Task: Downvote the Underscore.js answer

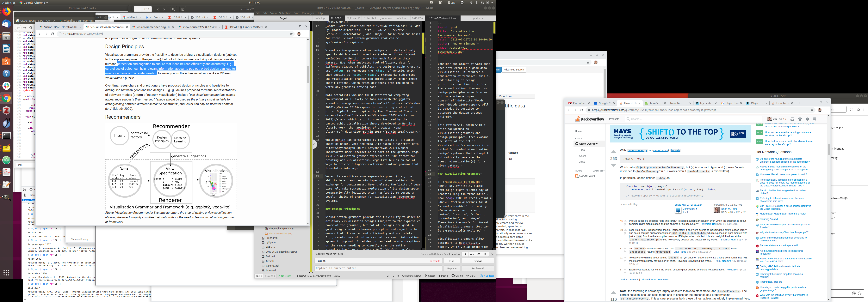Action: tap(614, 165)
